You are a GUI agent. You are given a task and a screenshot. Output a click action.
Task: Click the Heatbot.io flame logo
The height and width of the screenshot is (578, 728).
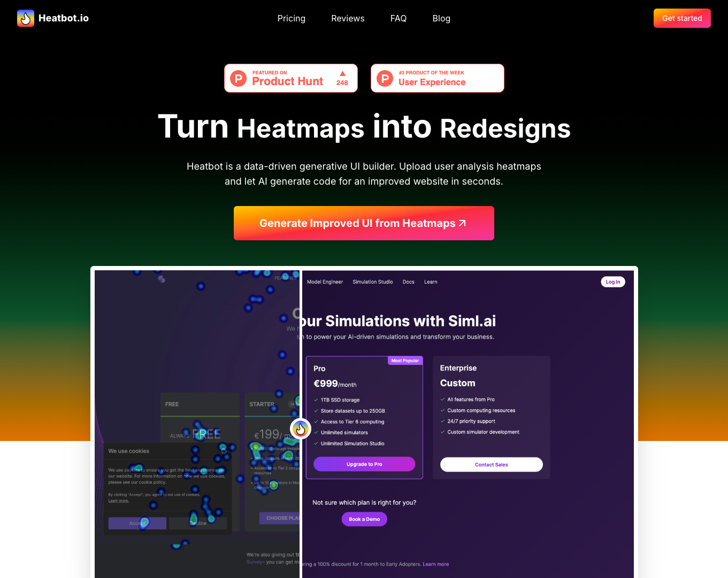(x=25, y=18)
